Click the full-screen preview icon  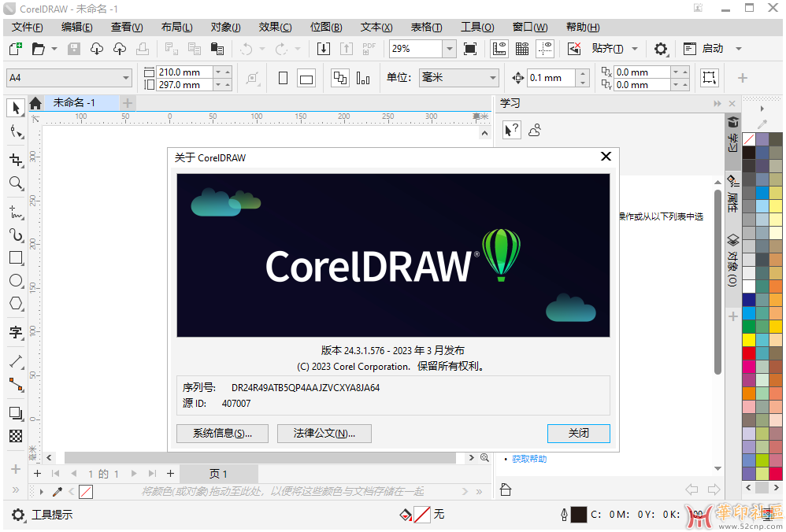[x=470, y=49]
